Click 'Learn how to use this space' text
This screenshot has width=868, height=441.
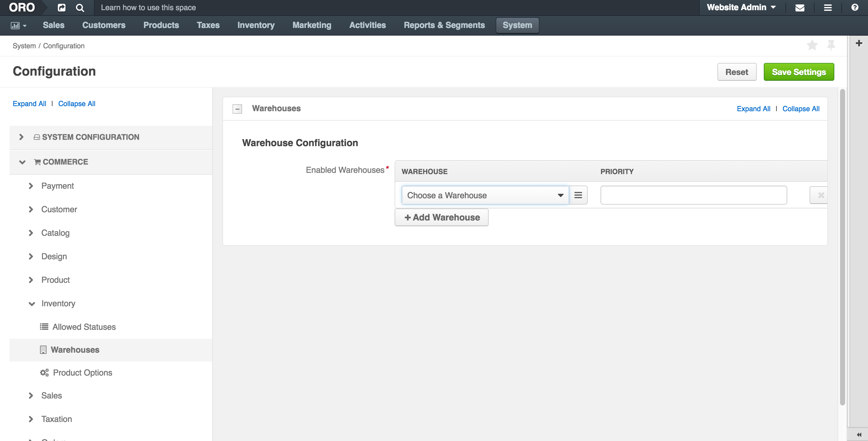pos(148,7)
